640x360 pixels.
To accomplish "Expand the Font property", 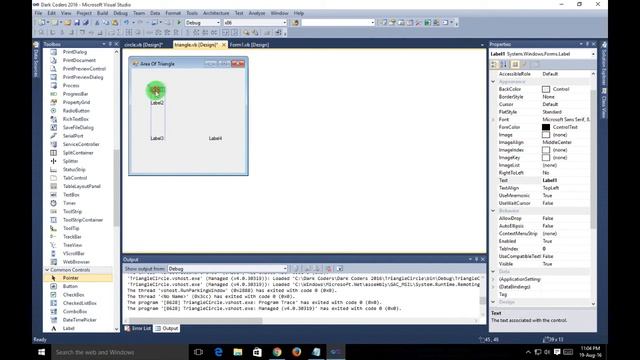I will pos(493,120).
